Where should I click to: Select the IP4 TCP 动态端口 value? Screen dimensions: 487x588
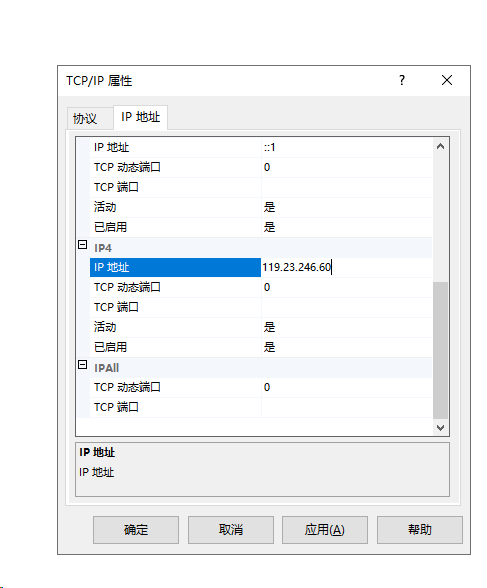[346, 287]
